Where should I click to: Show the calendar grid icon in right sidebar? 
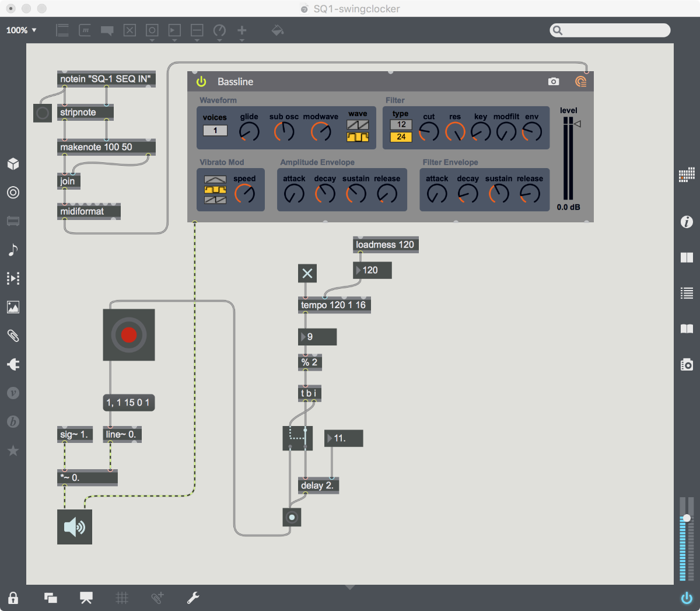(x=687, y=174)
